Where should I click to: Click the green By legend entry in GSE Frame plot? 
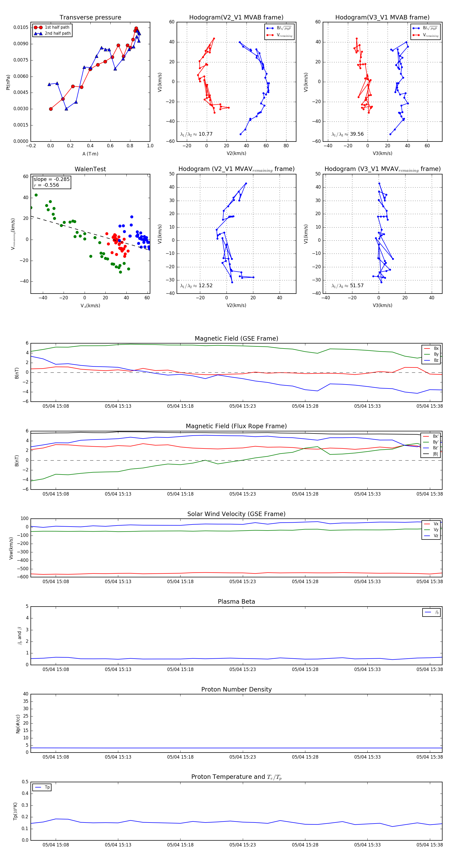[431, 355]
